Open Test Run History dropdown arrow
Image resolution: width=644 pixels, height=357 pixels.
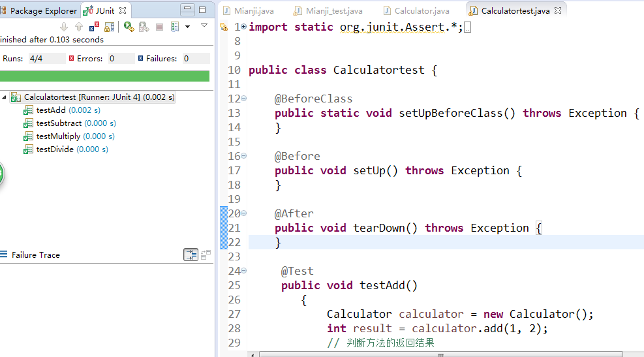188,27
